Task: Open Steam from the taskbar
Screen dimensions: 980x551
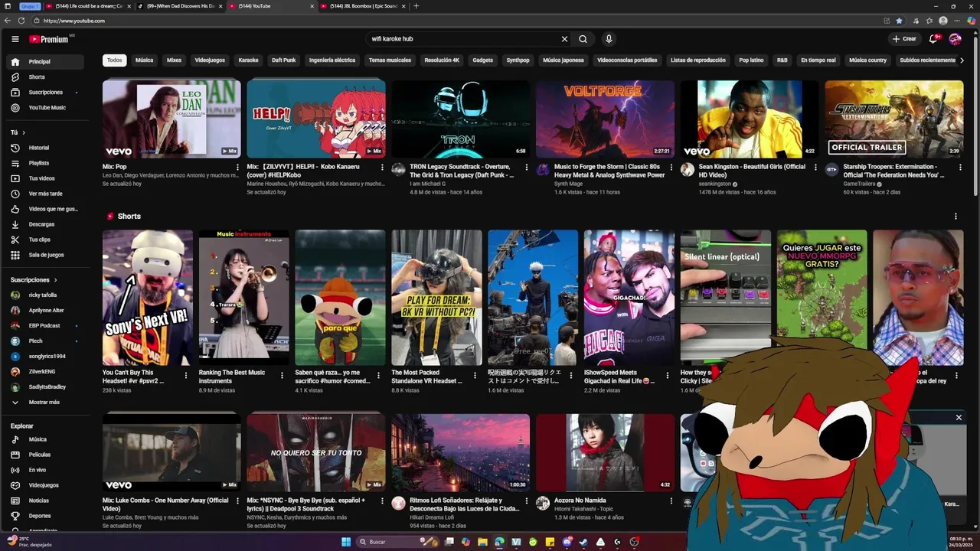Action: click(x=584, y=542)
